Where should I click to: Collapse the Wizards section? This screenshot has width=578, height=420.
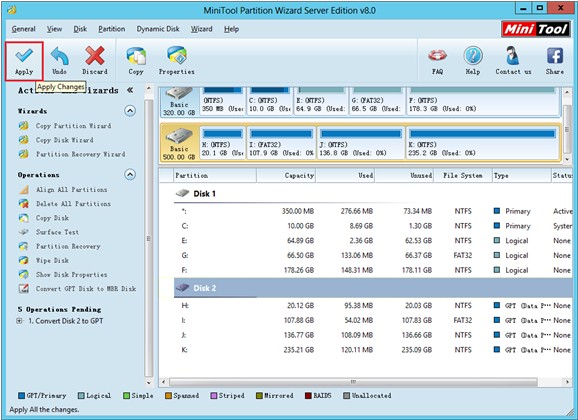130,111
